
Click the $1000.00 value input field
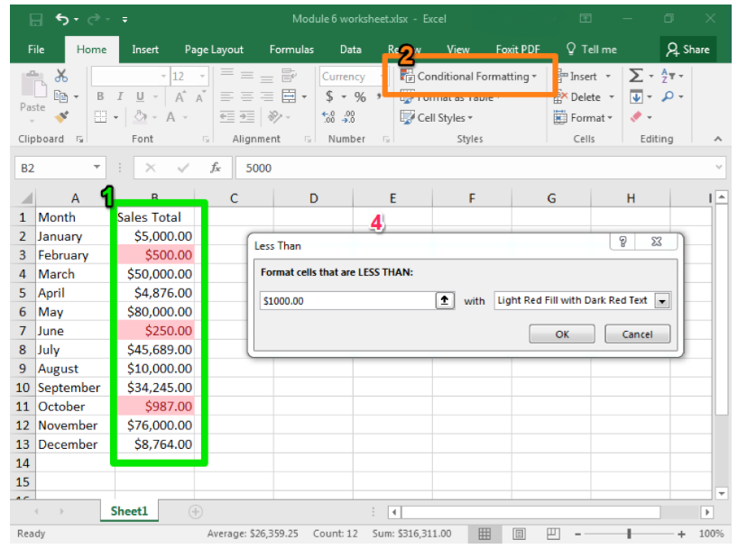click(x=346, y=301)
